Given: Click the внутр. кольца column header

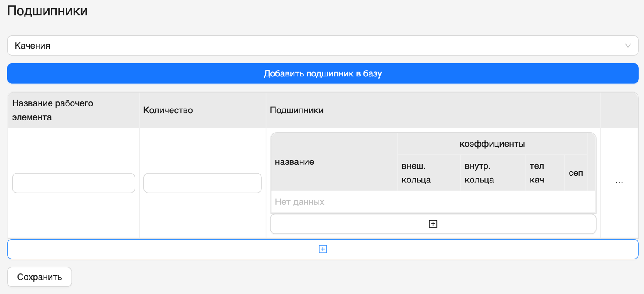Looking at the screenshot, I should [x=492, y=172].
